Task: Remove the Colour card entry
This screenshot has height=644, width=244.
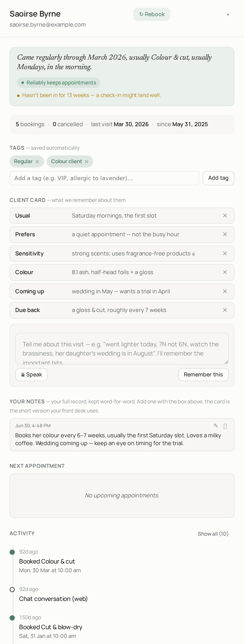Action: 225,272
